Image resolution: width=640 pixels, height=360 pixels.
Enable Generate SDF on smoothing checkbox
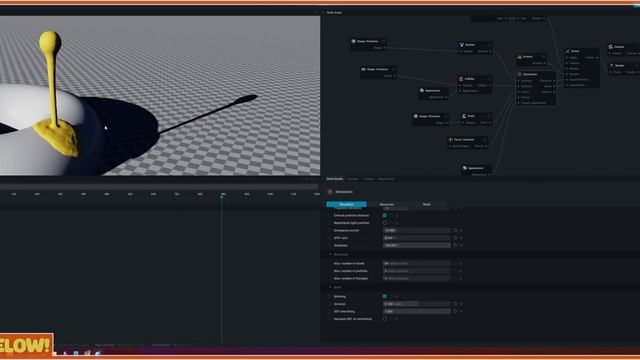click(384, 319)
